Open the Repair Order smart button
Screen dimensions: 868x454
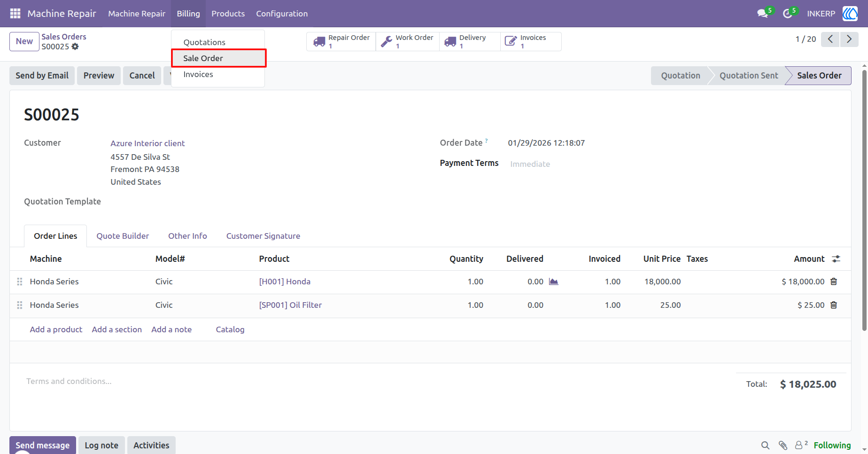pyautogui.click(x=341, y=41)
